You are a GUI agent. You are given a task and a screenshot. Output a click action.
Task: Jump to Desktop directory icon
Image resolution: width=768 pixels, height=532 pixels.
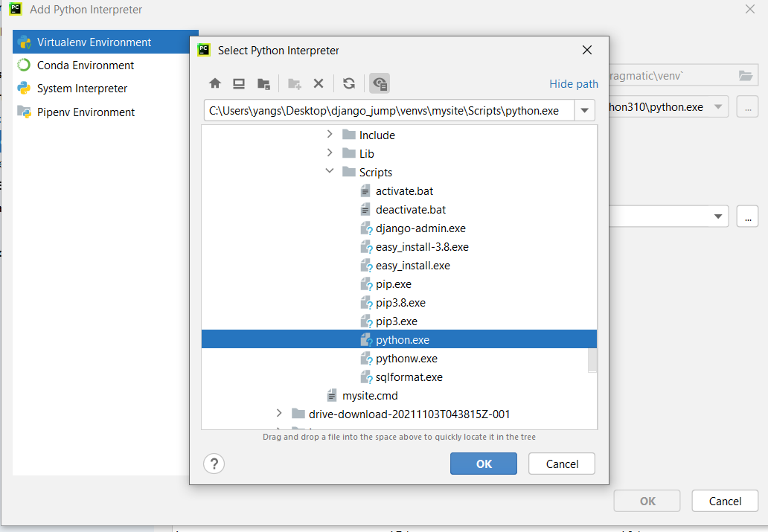point(239,84)
